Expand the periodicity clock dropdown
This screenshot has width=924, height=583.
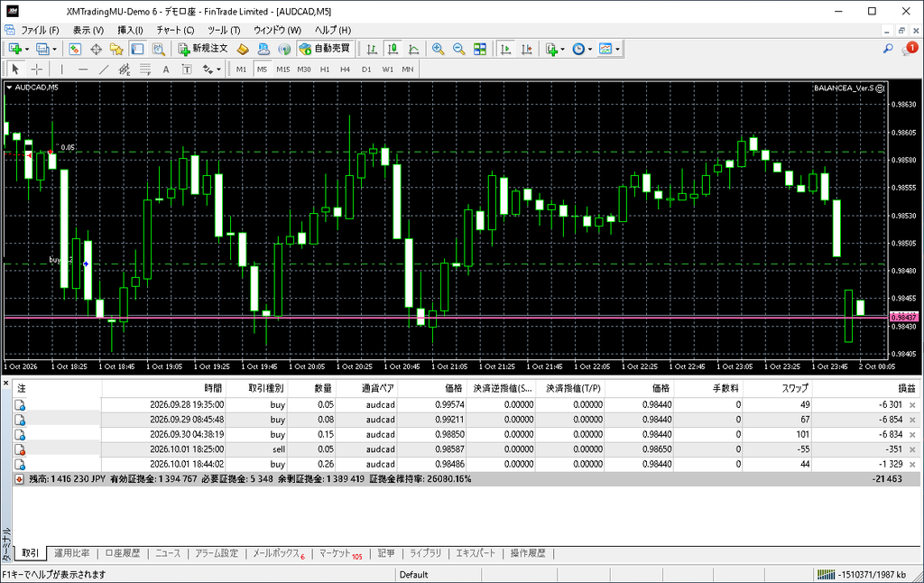coord(590,49)
